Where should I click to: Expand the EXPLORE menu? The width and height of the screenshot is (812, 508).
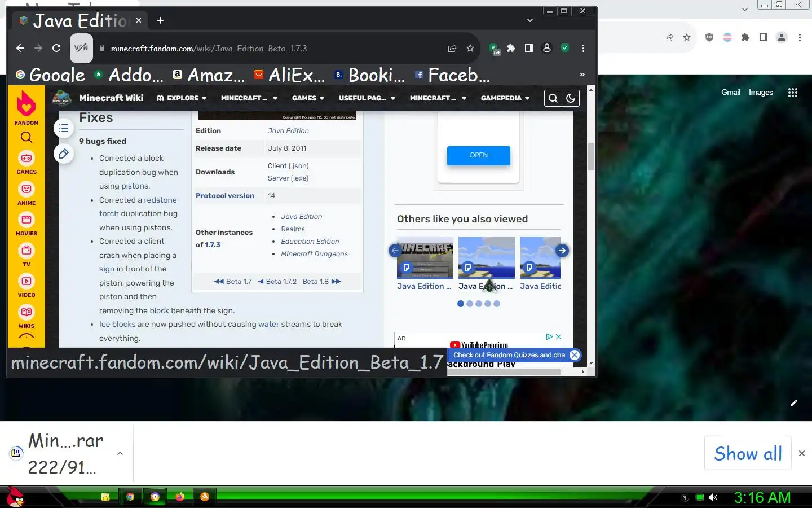182,98
